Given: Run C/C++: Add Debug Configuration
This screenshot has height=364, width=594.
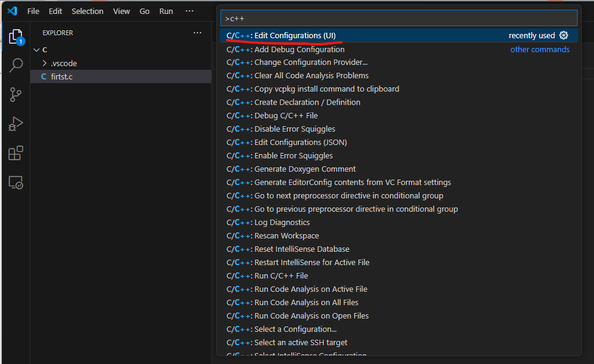Looking at the screenshot, I should click(x=399, y=49).
